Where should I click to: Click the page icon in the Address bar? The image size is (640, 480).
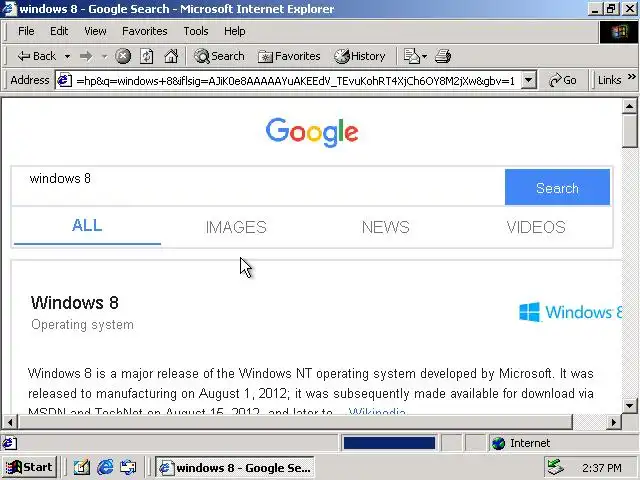pyautogui.click(x=64, y=80)
